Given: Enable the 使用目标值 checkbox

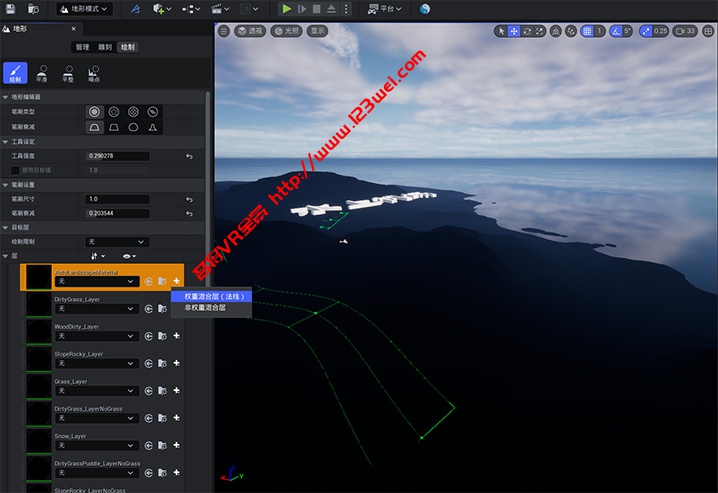Looking at the screenshot, I should click(x=15, y=170).
